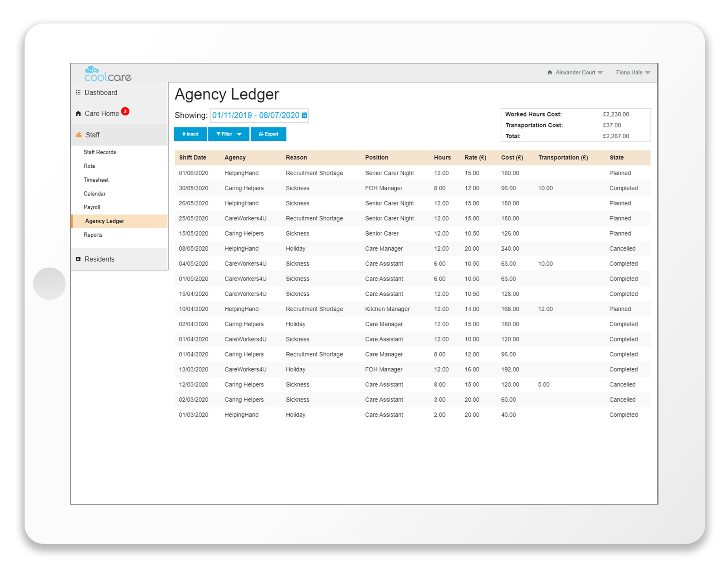Click the red notification badge on Care Home
This screenshot has width=728, height=567.
(125, 111)
